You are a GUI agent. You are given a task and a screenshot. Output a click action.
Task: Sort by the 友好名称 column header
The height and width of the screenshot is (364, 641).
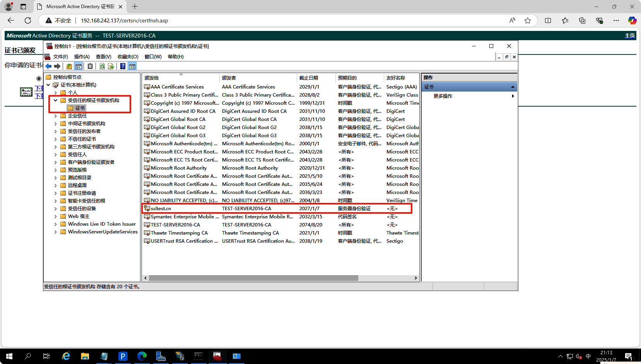(x=402, y=78)
